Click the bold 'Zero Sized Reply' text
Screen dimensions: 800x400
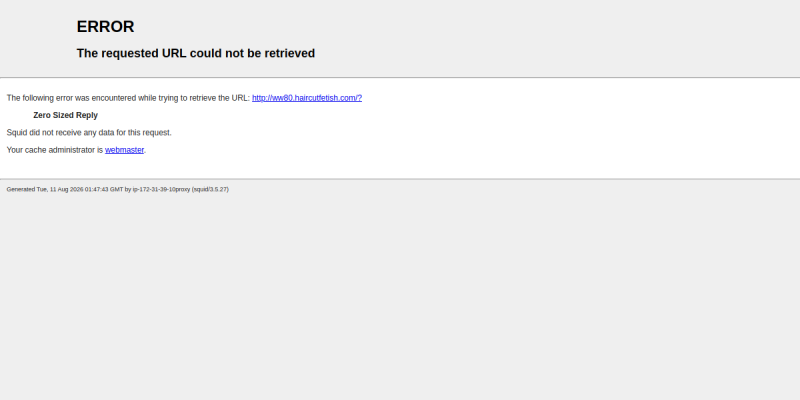tap(65, 115)
